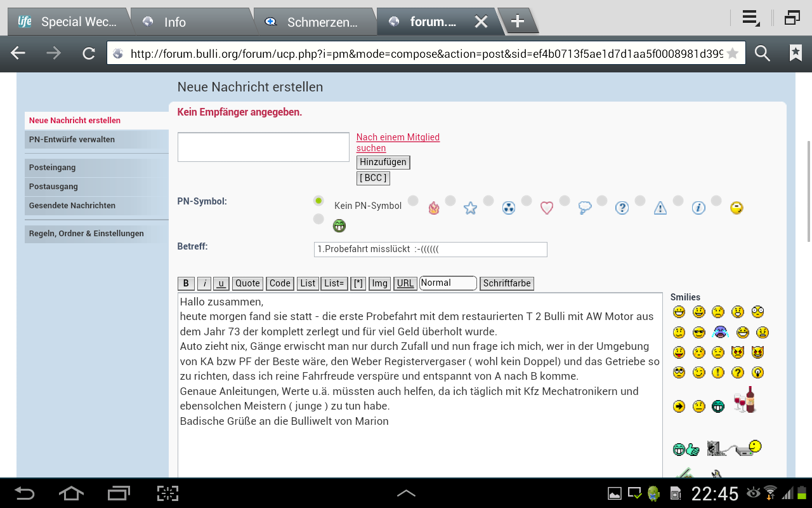Click the Hinzufügen button
The image size is (812, 508).
(x=383, y=163)
